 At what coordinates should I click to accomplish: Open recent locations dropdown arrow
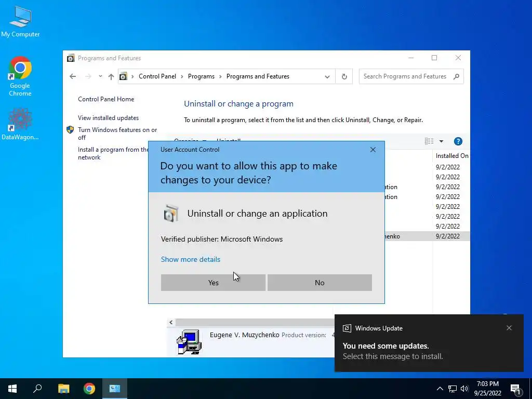pos(100,76)
